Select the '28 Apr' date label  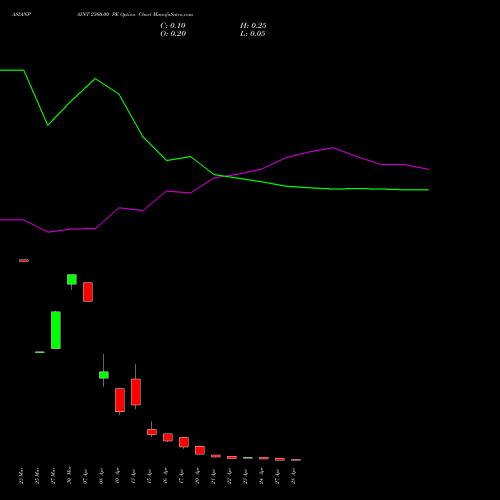[x=293, y=476]
